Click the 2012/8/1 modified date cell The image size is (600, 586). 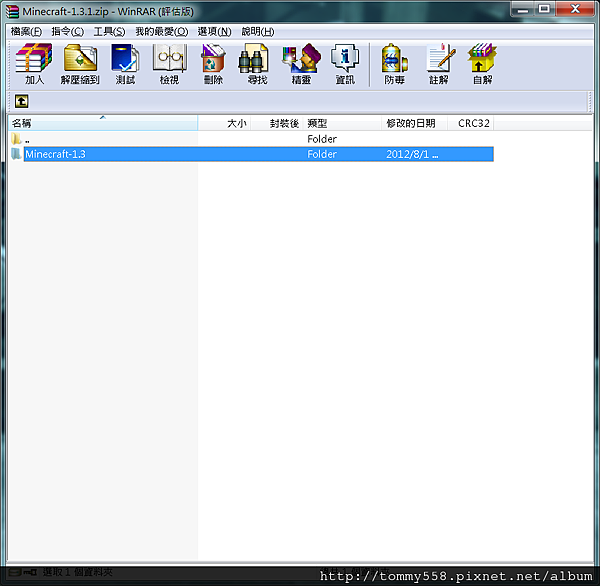[412, 154]
